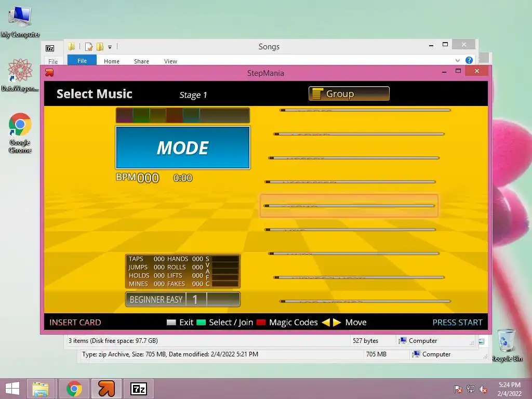Click the red Magic Codes indicator
This screenshot has height=399, width=532.
coord(261,322)
